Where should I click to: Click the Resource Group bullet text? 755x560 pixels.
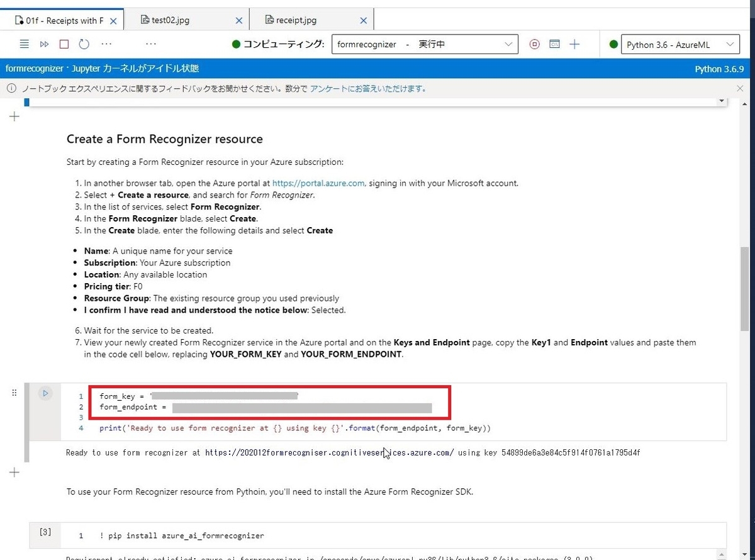tap(211, 298)
